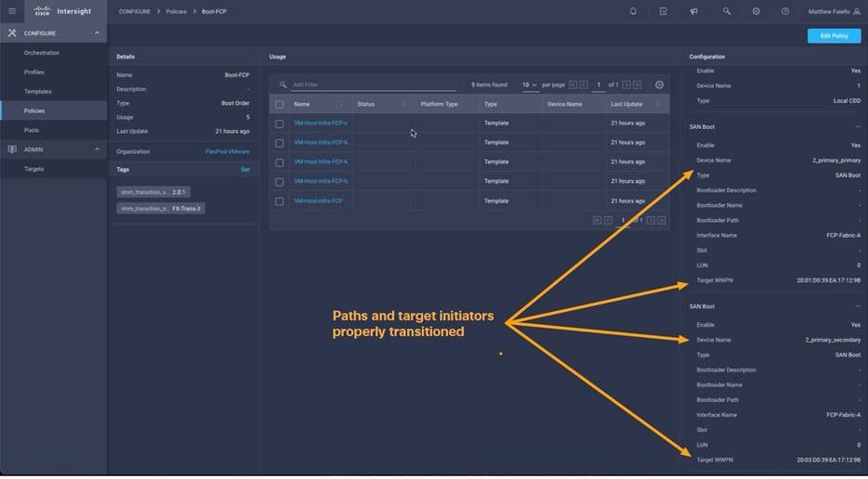The width and height of the screenshot is (868, 479).
Task: Click the Boot Order type value in Details
Action: click(x=236, y=103)
